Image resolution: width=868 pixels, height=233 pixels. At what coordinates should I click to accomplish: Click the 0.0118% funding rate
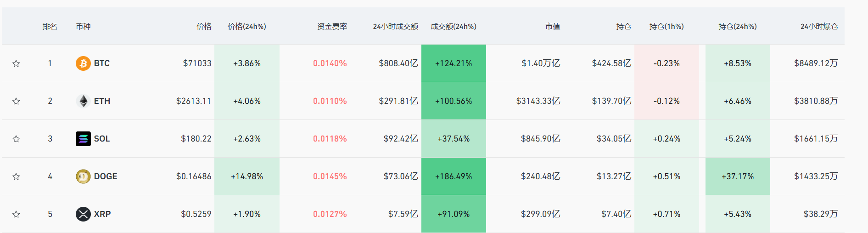click(330, 139)
